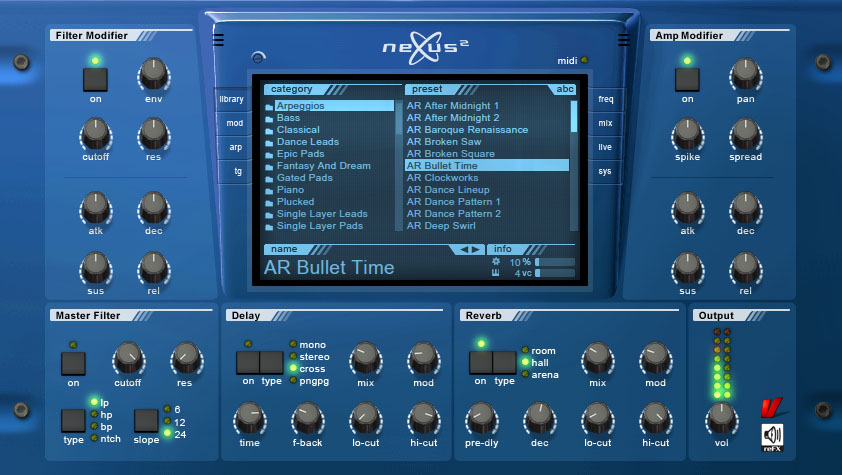Click the previous preset left arrow
The image size is (842, 475).
(464, 249)
